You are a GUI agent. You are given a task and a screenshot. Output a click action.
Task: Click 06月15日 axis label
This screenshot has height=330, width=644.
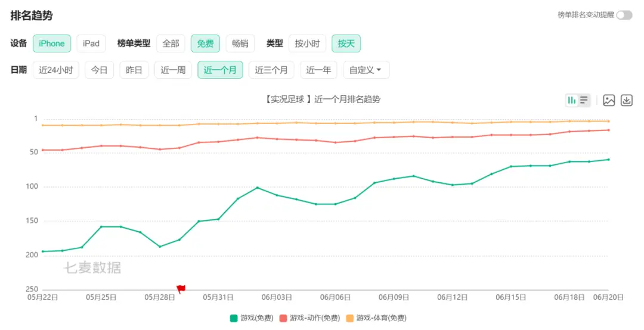pos(511,297)
